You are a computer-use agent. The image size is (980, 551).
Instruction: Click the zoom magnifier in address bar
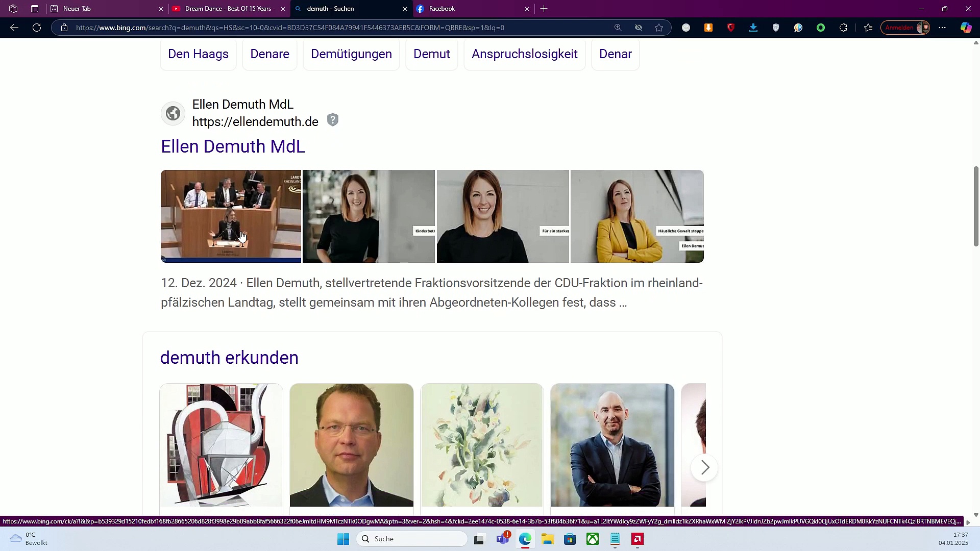[618, 28]
